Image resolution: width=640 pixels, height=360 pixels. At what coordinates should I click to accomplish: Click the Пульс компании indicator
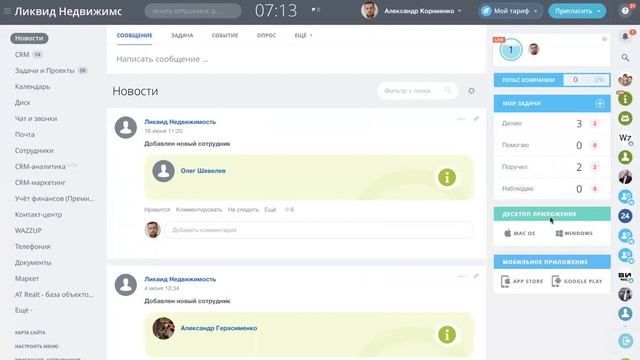pyautogui.click(x=552, y=80)
